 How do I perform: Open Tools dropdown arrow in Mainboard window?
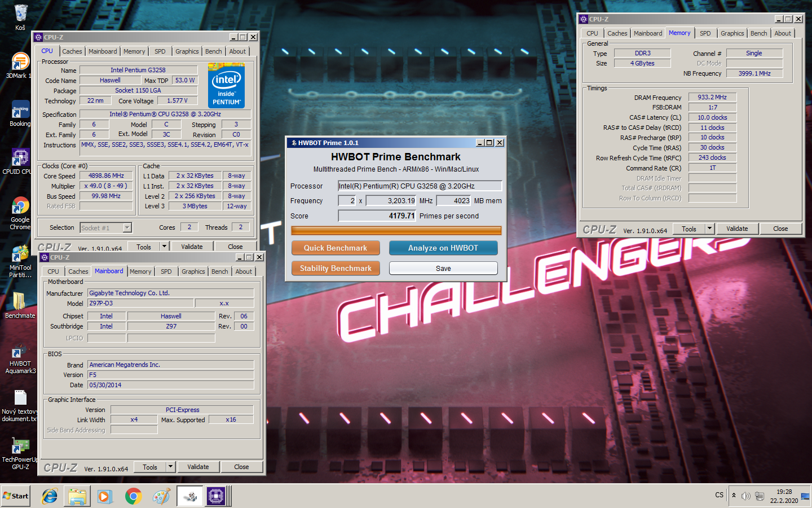tap(170, 467)
